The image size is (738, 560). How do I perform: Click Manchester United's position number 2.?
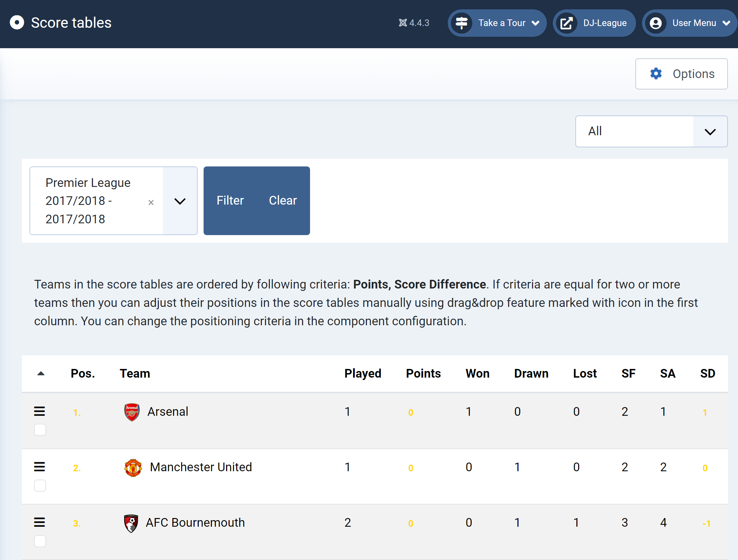(77, 468)
